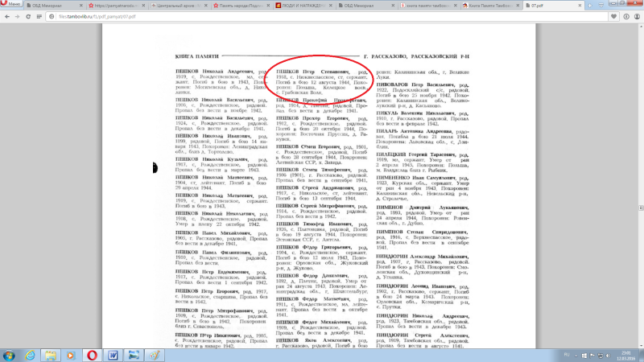The image size is (644, 362).
Task: Click the ПИЛЕЦКИЙ Георгий Тарасович entry
Action: point(423,162)
